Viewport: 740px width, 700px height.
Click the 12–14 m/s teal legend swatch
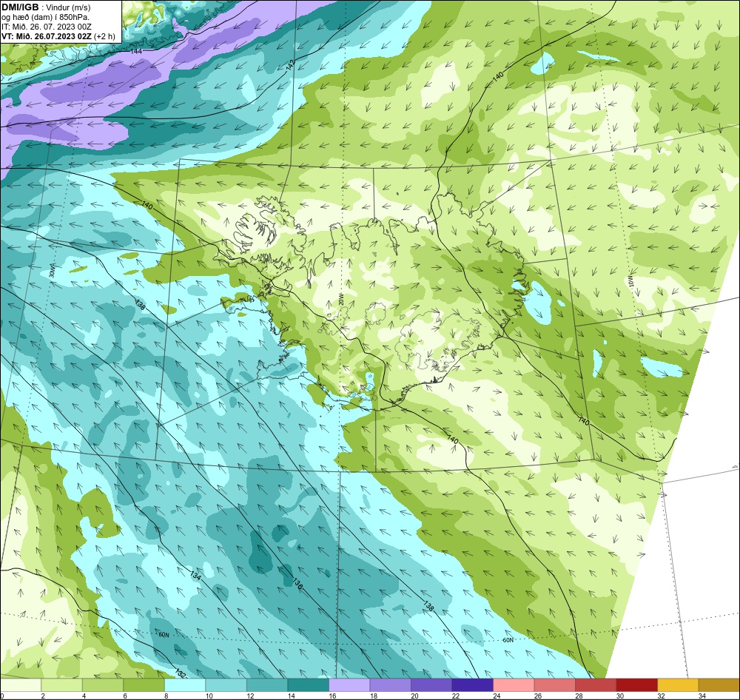(x=267, y=684)
